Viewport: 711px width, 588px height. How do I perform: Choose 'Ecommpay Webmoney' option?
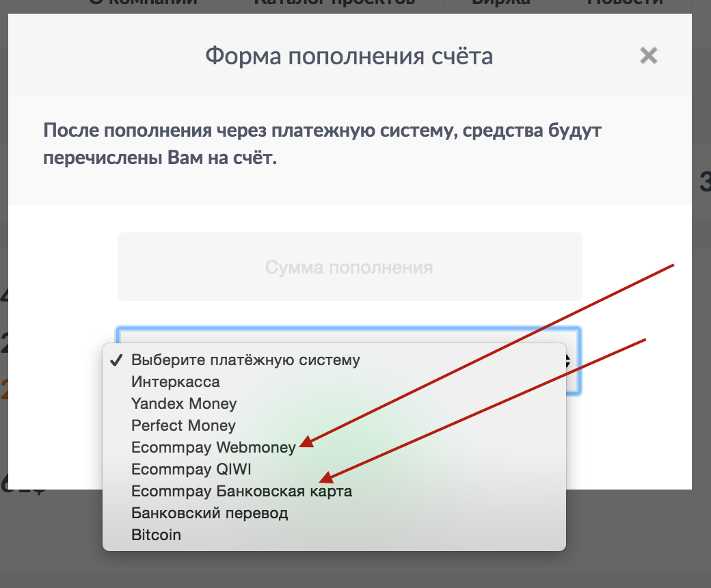(334, 447)
